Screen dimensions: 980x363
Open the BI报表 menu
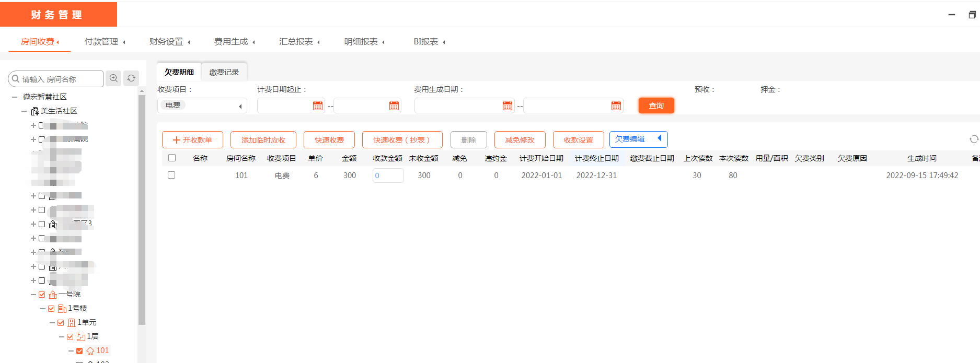429,41
